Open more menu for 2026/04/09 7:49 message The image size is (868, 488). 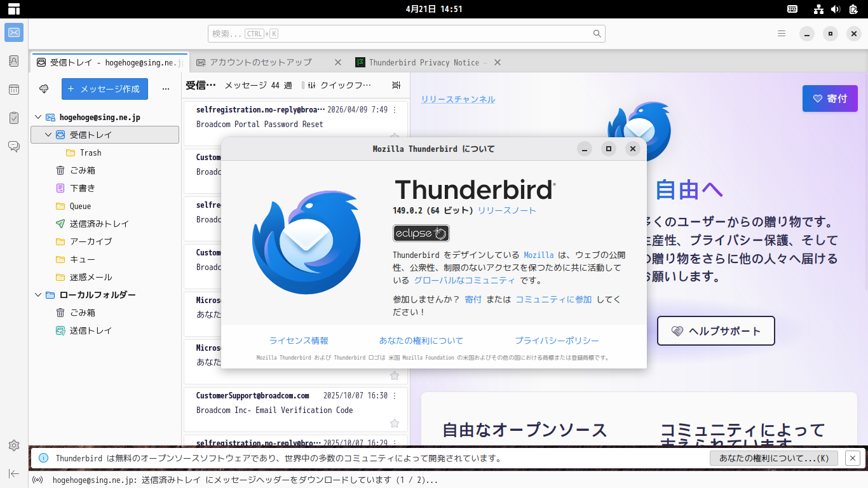(x=395, y=110)
